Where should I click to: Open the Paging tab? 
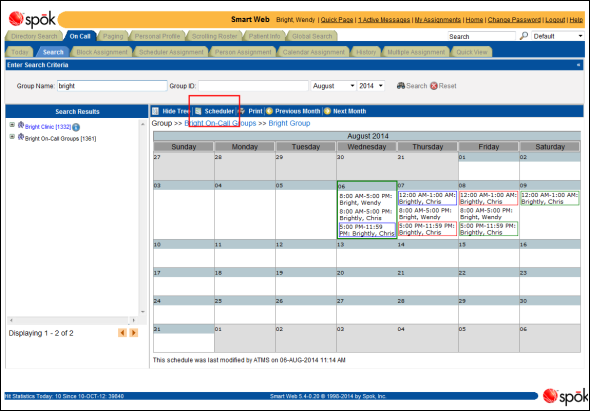113,36
